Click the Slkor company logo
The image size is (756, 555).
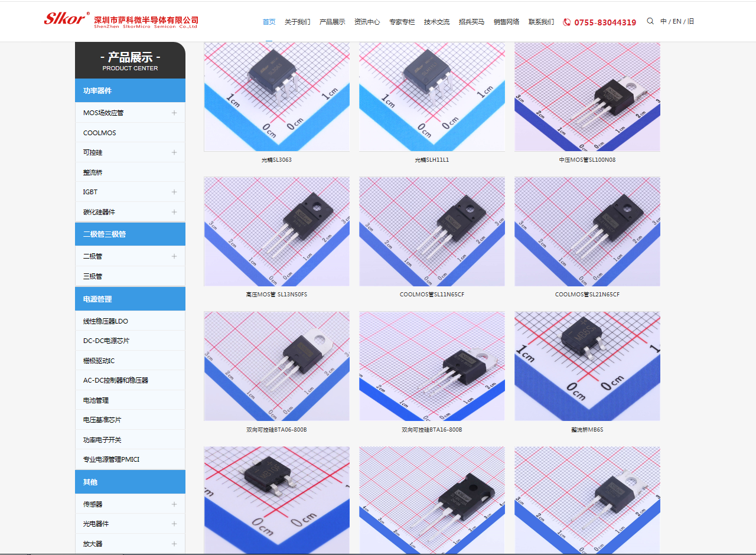121,19
